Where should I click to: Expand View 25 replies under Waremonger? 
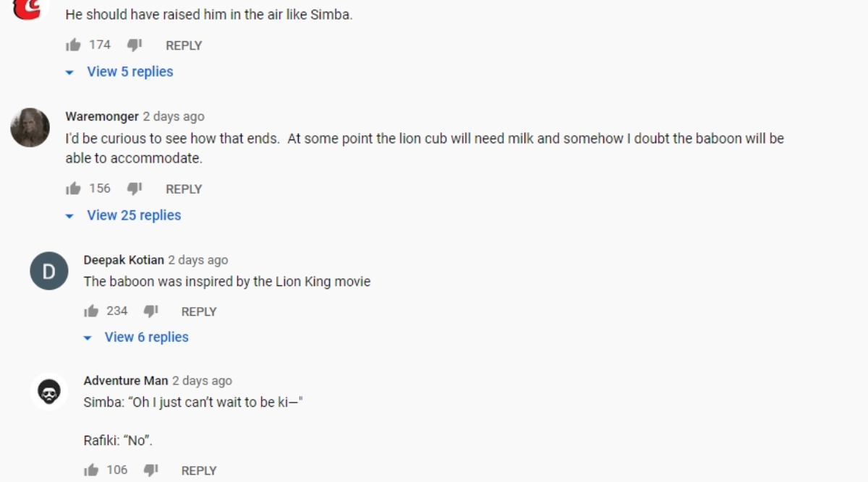(x=134, y=215)
